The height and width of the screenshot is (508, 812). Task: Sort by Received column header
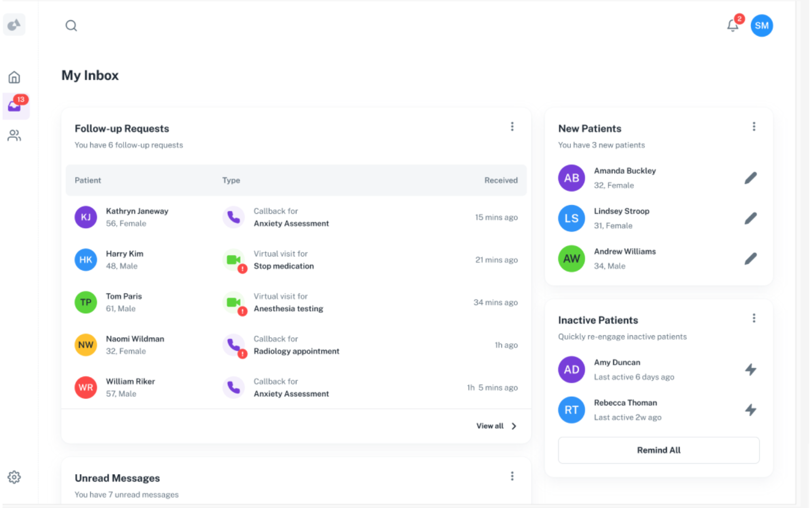click(501, 180)
